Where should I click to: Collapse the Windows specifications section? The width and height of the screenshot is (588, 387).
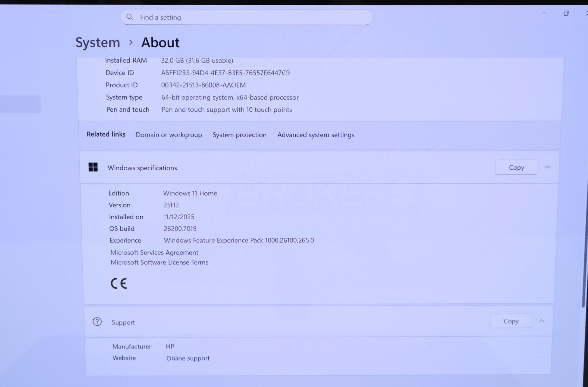(x=547, y=167)
